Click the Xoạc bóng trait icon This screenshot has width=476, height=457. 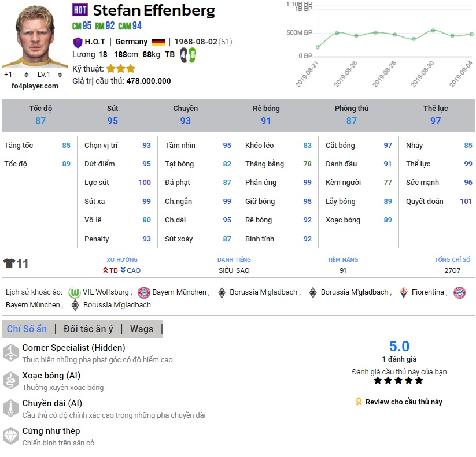tap(10, 380)
